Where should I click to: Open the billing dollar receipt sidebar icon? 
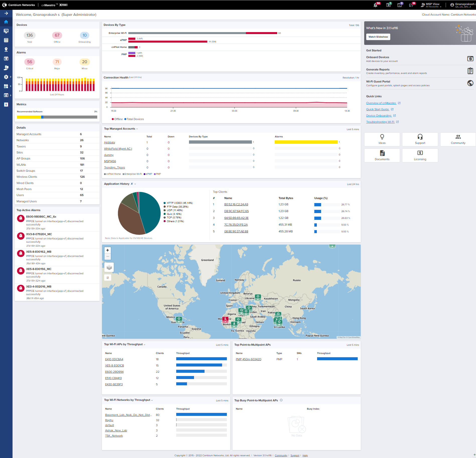(x=6, y=105)
